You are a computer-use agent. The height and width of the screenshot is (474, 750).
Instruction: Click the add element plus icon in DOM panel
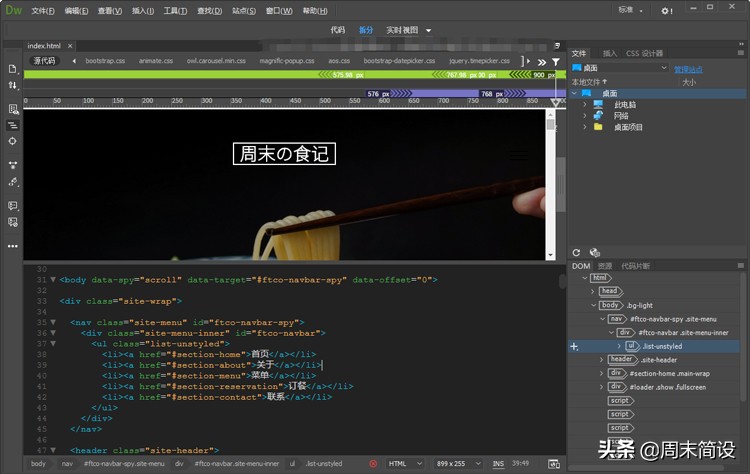coord(574,346)
